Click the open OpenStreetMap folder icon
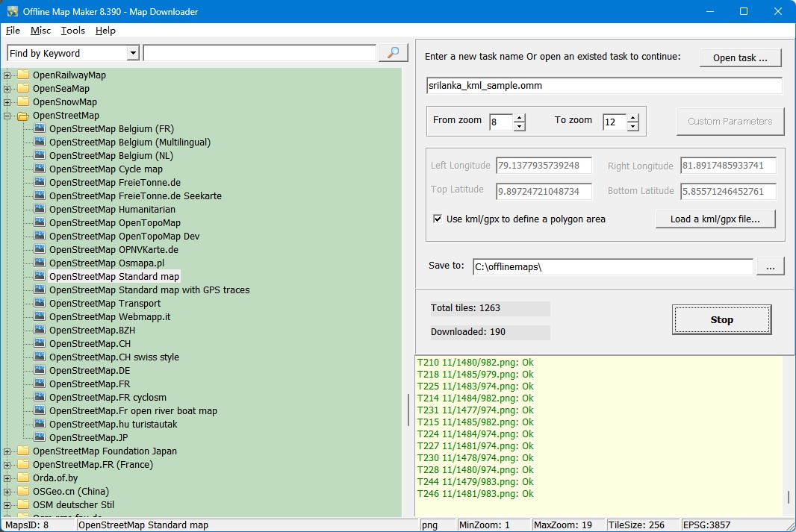 tap(23, 116)
